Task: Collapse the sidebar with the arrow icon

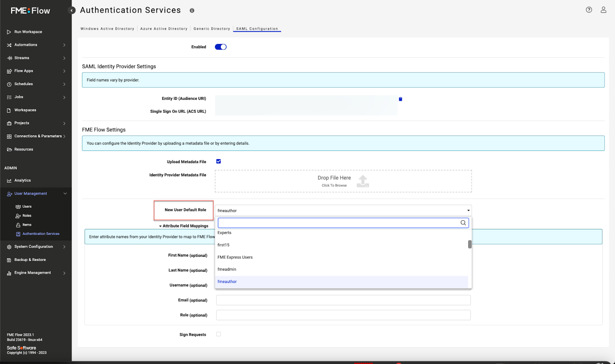Action: point(71,10)
